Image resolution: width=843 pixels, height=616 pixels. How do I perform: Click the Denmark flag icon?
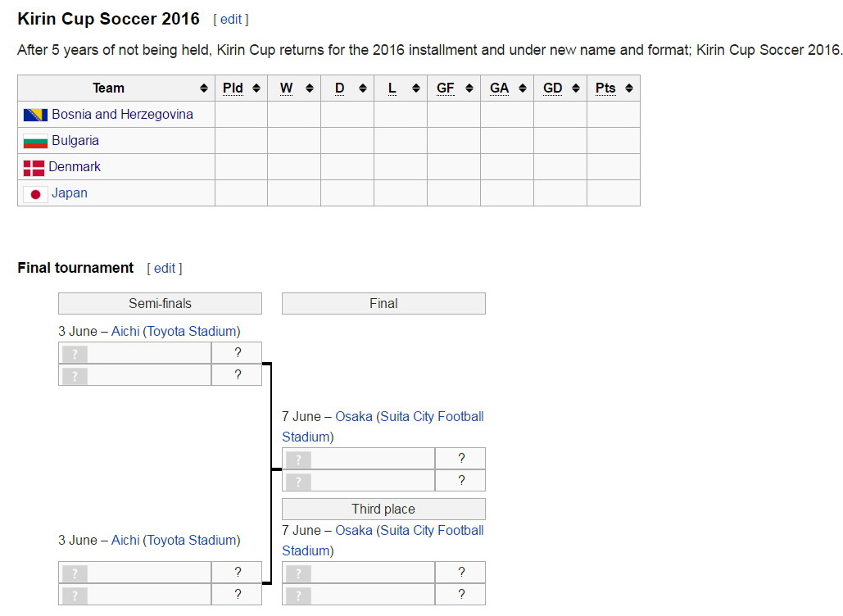[34, 168]
